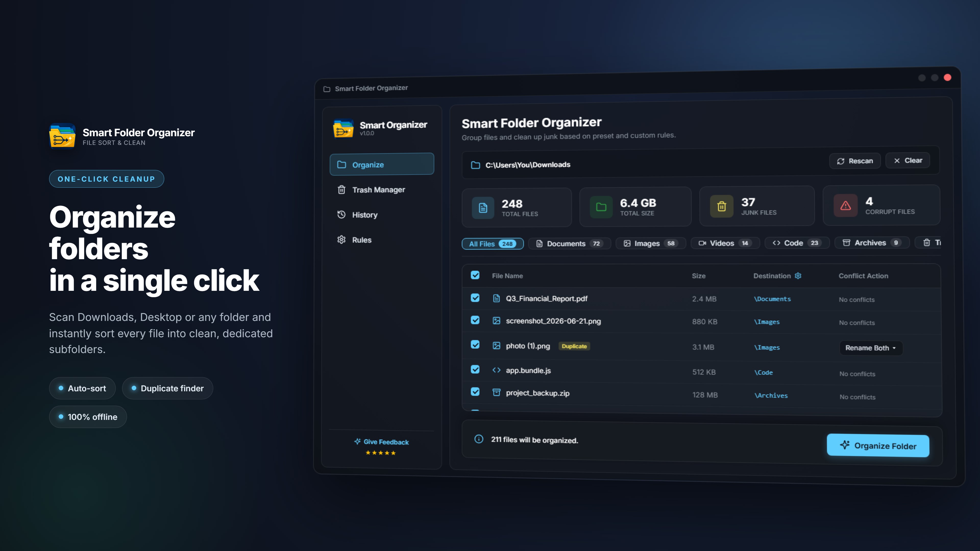Click the five-star rating under Give Feedback

381,453
